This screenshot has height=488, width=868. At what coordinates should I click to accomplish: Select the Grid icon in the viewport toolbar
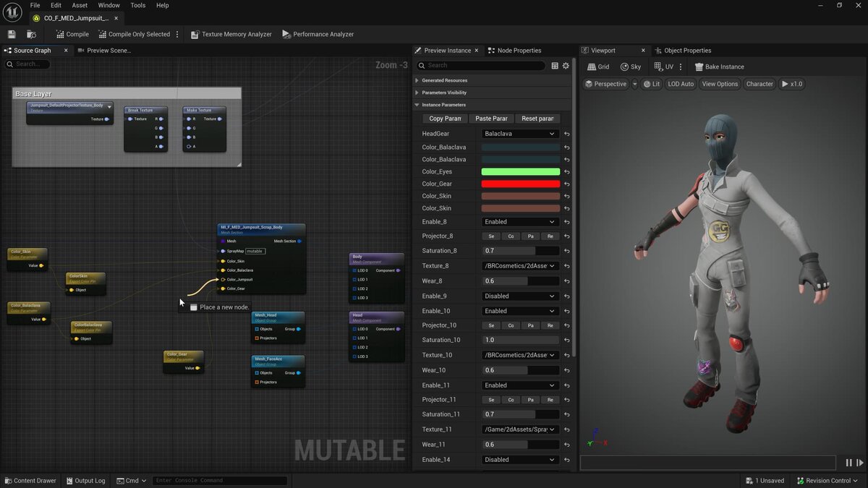598,67
